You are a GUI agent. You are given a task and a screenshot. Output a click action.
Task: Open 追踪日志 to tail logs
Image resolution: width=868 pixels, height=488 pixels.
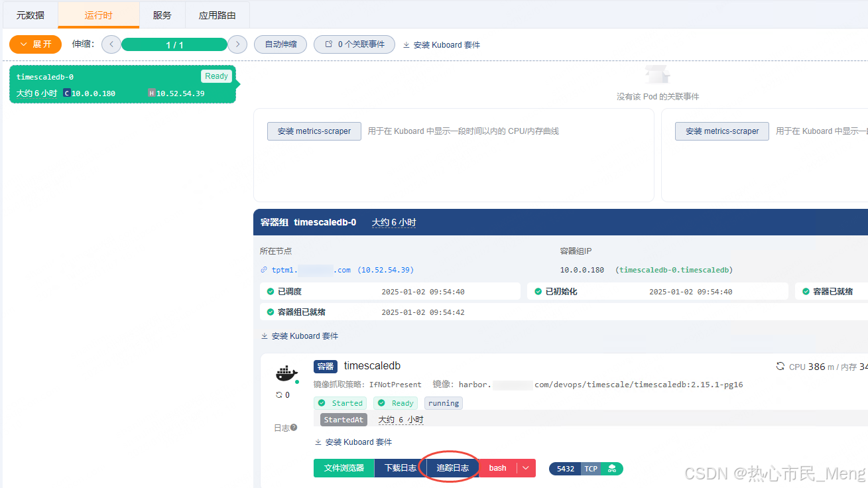coord(453,468)
